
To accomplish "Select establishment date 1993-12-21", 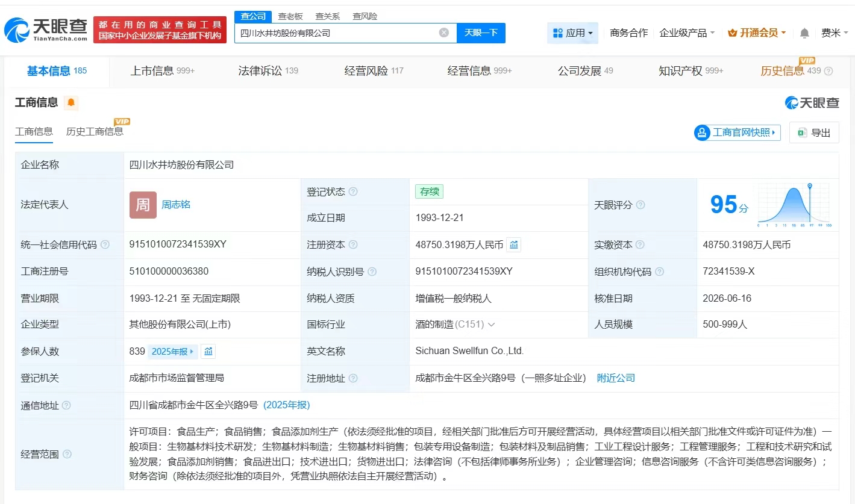I will 440,218.
